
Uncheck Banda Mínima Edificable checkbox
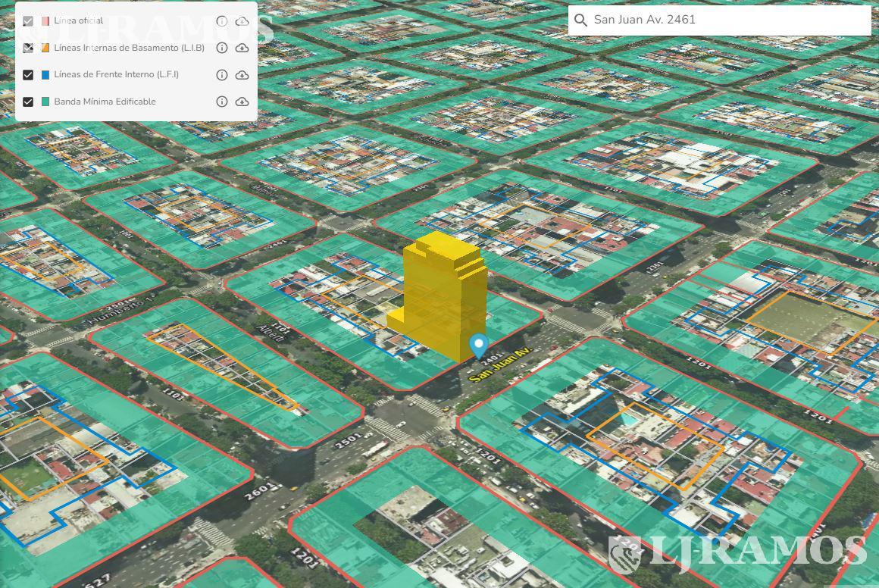(28, 102)
